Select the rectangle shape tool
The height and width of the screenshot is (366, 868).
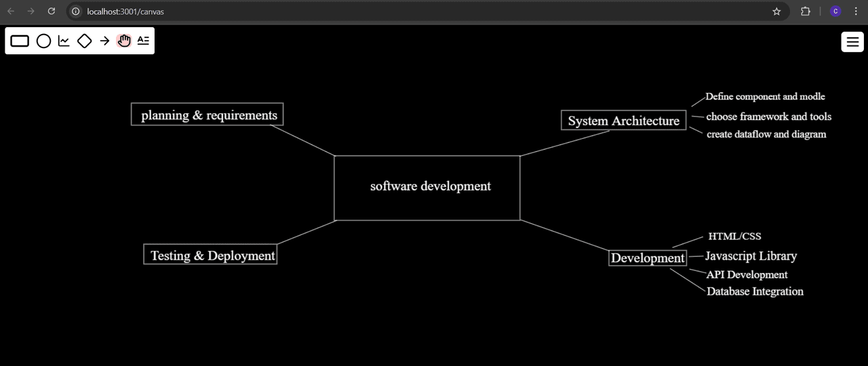(x=20, y=41)
